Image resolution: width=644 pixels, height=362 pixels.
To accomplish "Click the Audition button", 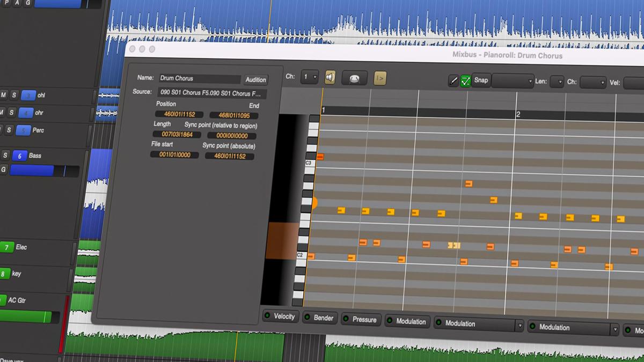I will pyautogui.click(x=255, y=79).
